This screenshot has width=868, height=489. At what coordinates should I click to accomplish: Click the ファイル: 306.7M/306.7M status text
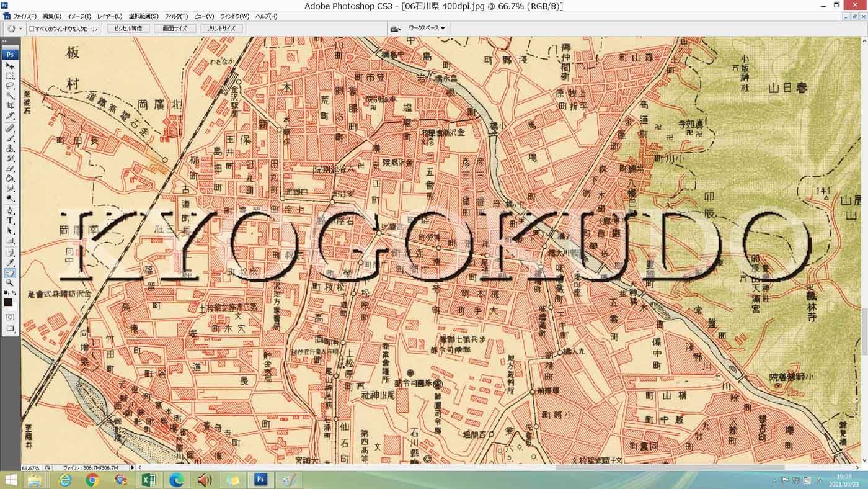click(x=90, y=468)
